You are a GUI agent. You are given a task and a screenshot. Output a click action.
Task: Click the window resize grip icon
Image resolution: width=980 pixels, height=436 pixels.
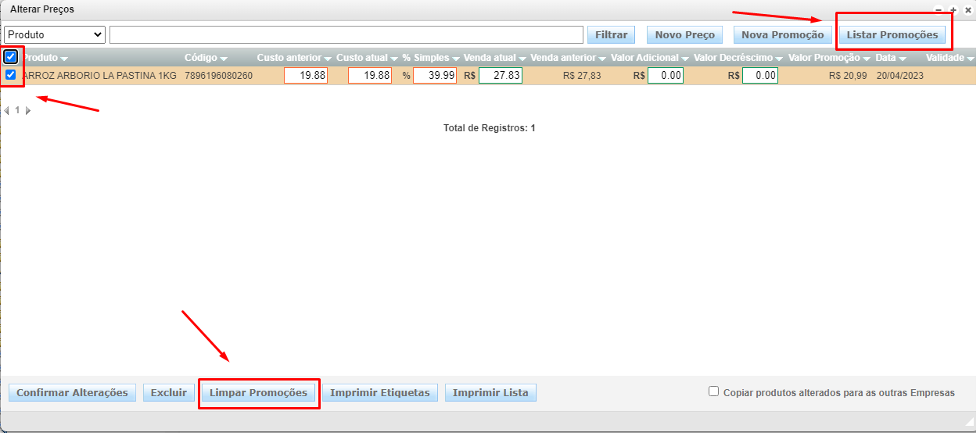[968, 422]
